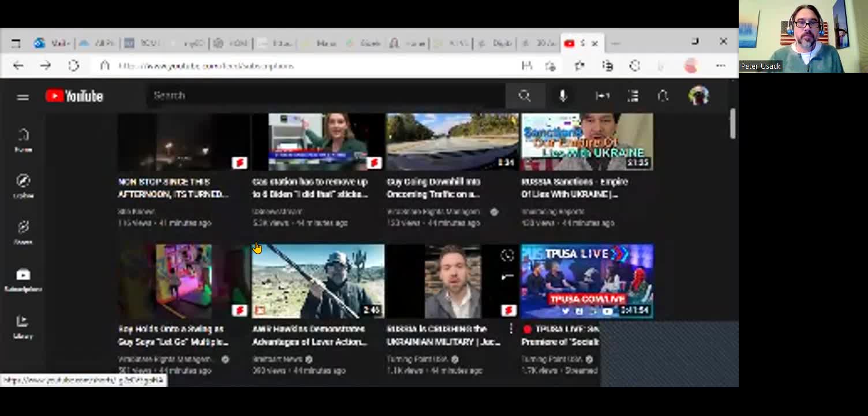The height and width of the screenshot is (416, 868).
Task: Go to Home in the sidebar
Action: click(23, 140)
